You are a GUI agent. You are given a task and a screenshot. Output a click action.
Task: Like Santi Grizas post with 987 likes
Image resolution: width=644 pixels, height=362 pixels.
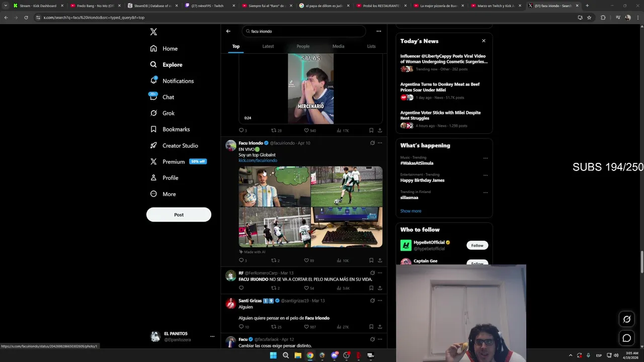click(x=310, y=327)
